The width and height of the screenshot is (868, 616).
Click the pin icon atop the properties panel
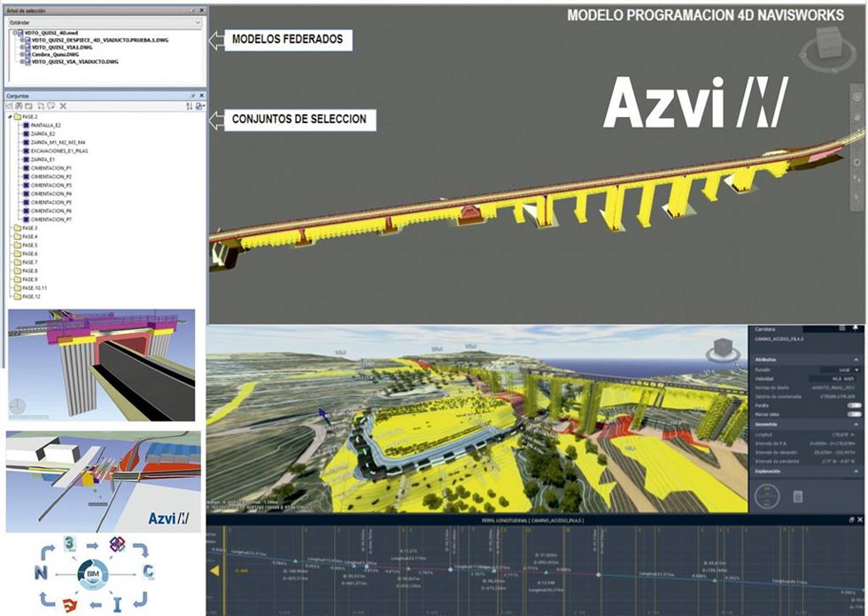856,329
